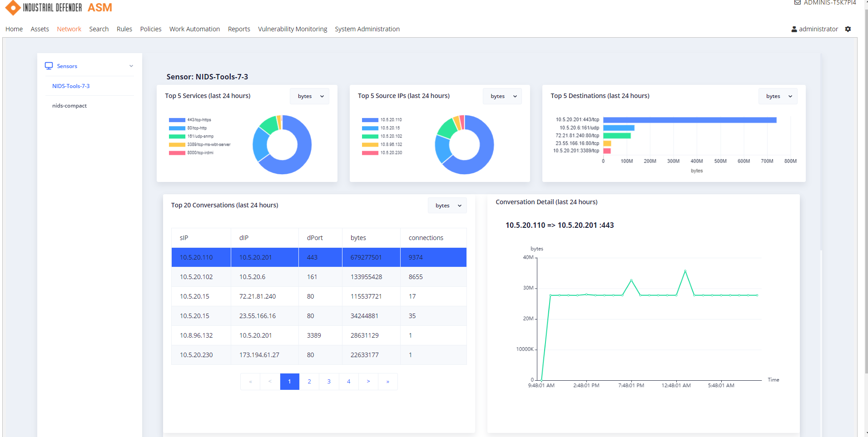Toggle the 3389/tcp-ms-wbt-server legend swatch
The width and height of the screenshot is (868, 437).
[177, 145]
